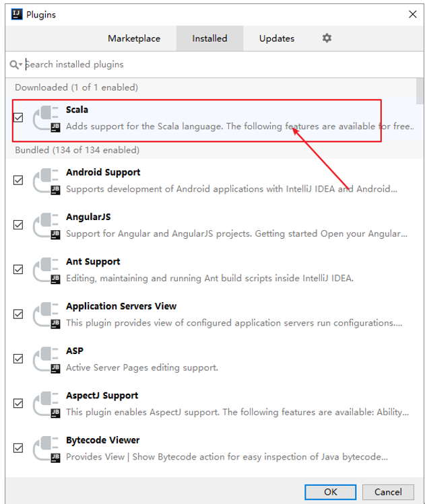This screenshot has height=504, width=425.
Task: Click the Cancel button
Action: point(388,492)
